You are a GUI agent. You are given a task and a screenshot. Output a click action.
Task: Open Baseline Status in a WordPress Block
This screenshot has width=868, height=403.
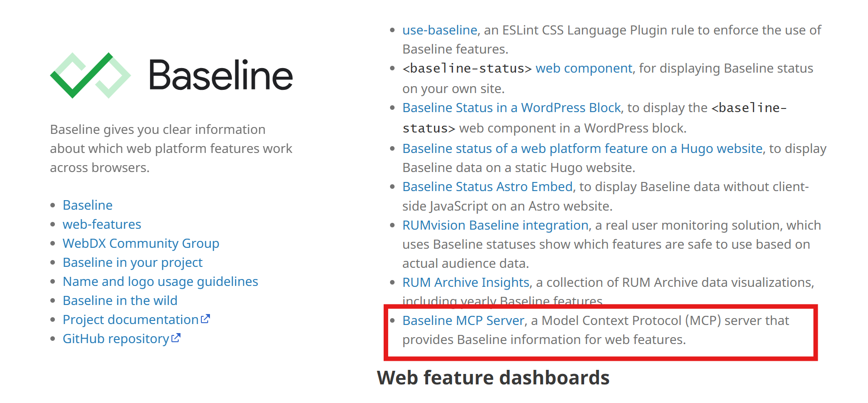click(511, 108)
